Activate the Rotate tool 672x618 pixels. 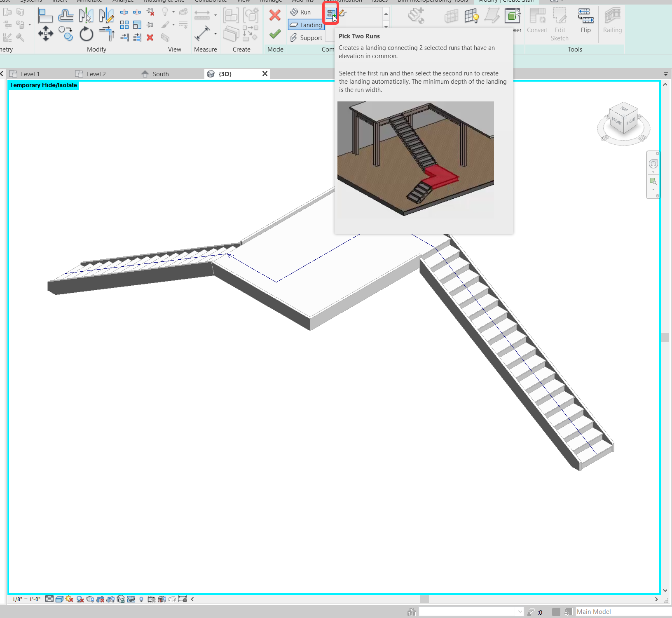[x=86, y=34]
